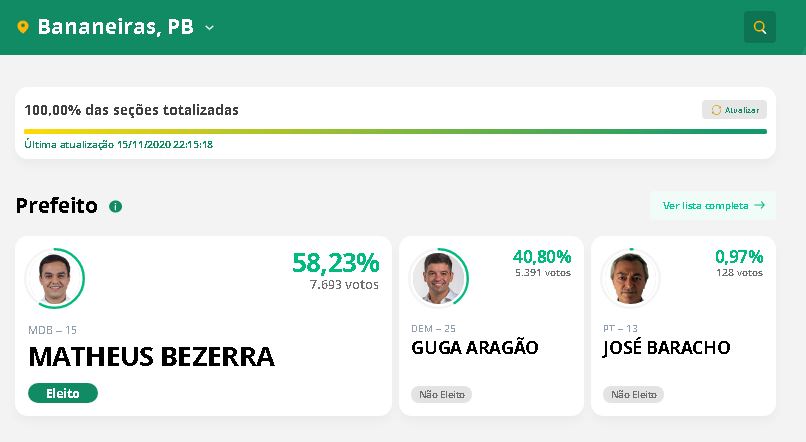
Task: Select the JOSÉ BARACHO candidate name
Action: click(666, 348)
